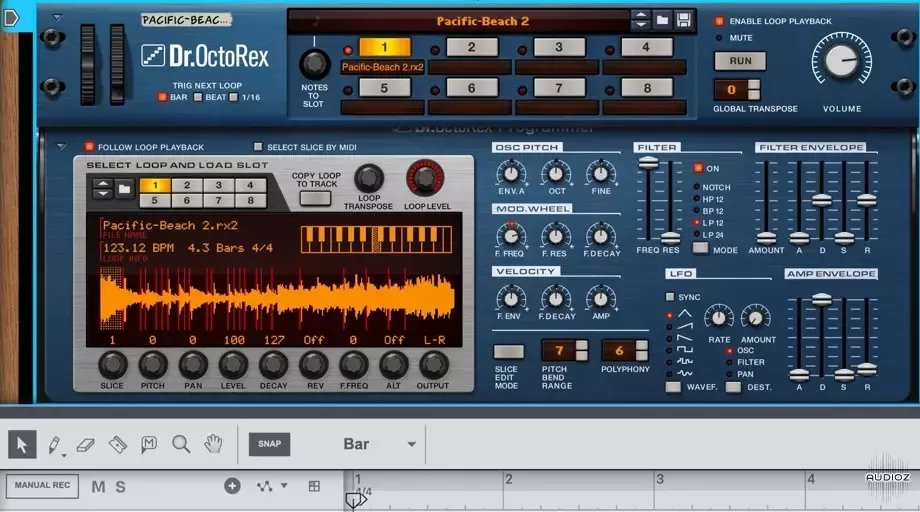Viewport: 920px width, 512px height.
Task: Click the Amp Envelope D slider
Action: tap(821, 300)
